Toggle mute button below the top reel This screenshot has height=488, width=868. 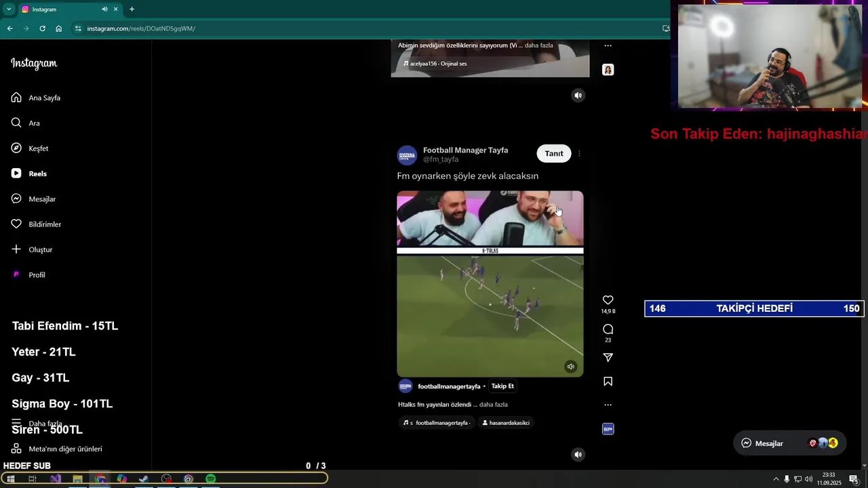(578, 96)
